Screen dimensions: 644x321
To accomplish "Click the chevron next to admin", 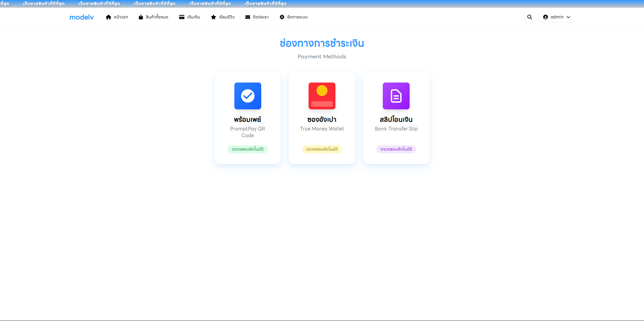I will [568, 17].
